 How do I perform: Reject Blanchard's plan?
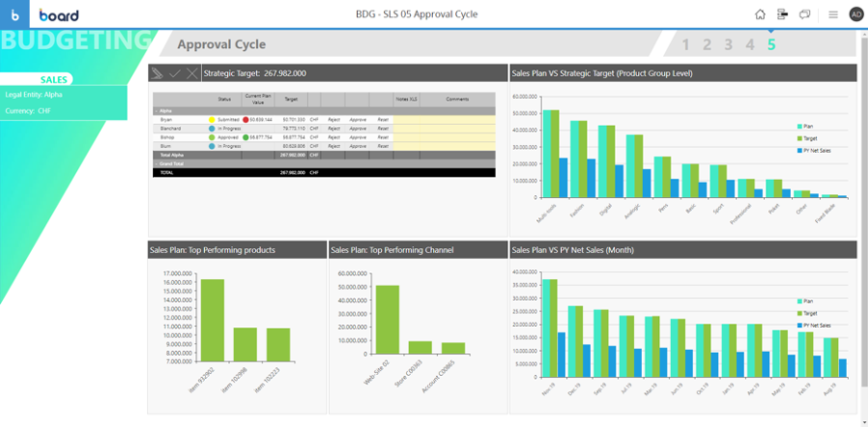coord(334,128)
